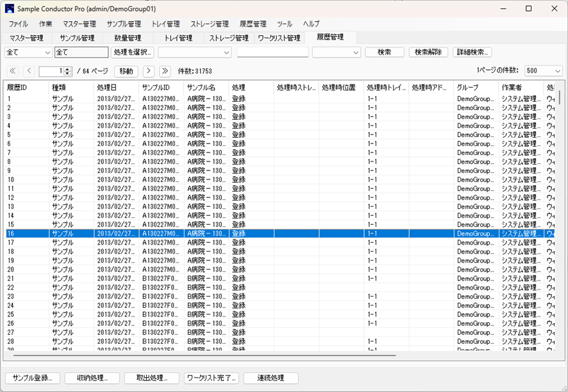
Task: Switch to the ワークリスト管理 tab
Action: click(279, 38)
